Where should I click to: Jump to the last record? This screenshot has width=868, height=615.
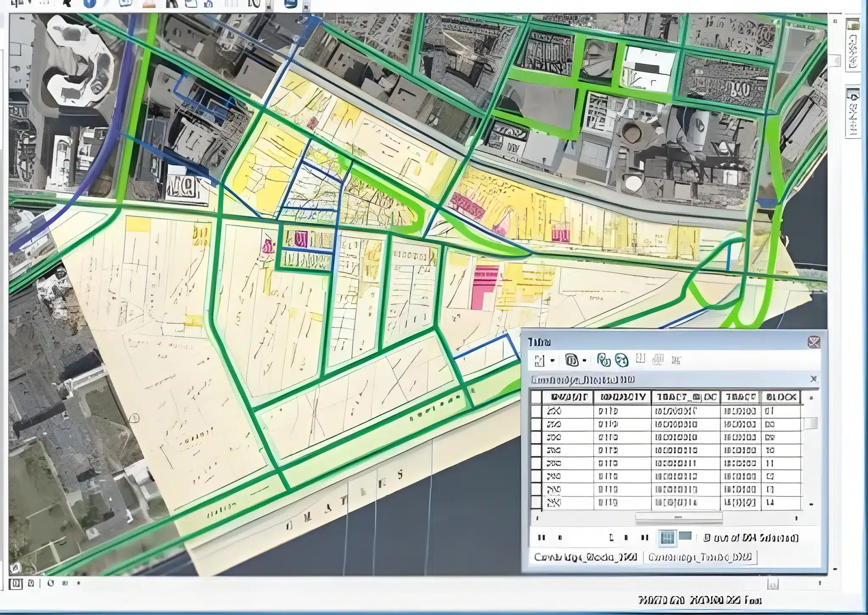pyautogui.click(x=645, y=537)
